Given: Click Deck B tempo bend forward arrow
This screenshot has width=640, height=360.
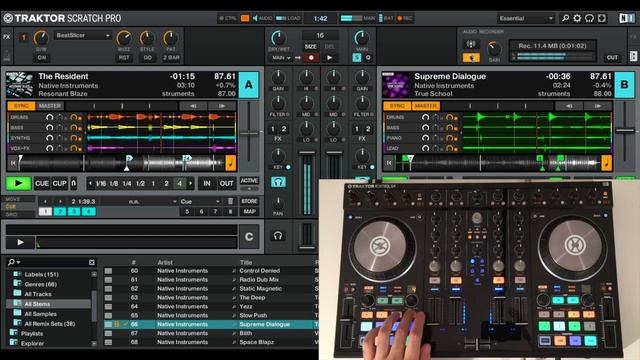Looking at the screenshot, I should click(x=598, y=106).
